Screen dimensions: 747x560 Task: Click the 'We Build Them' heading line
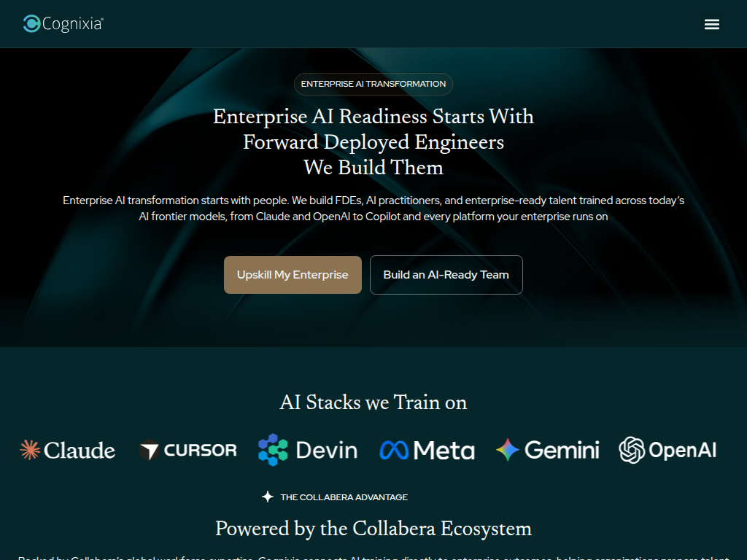373,168
